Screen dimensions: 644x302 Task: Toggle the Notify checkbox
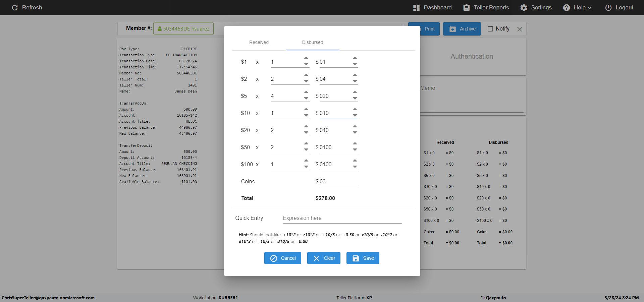point(490,29)
